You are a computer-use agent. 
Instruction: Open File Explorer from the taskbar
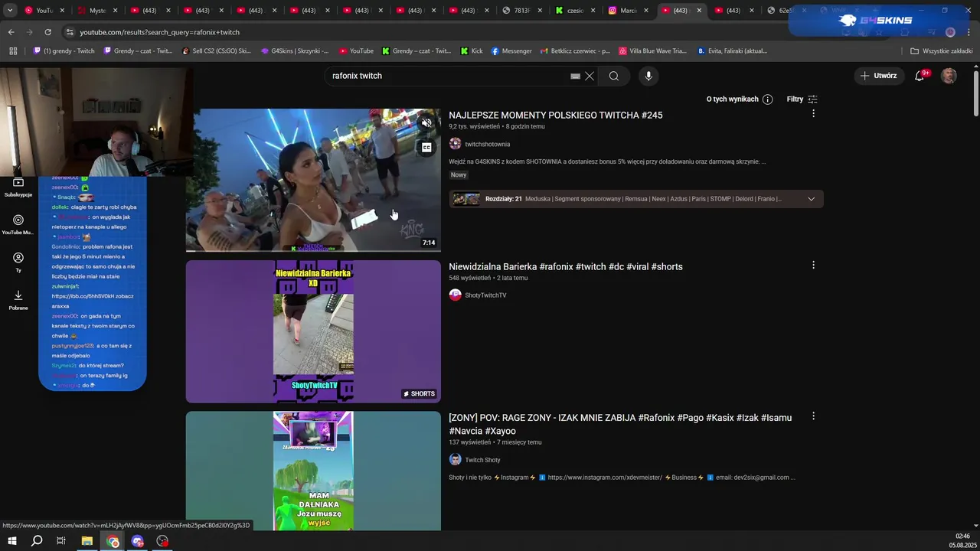87,541
